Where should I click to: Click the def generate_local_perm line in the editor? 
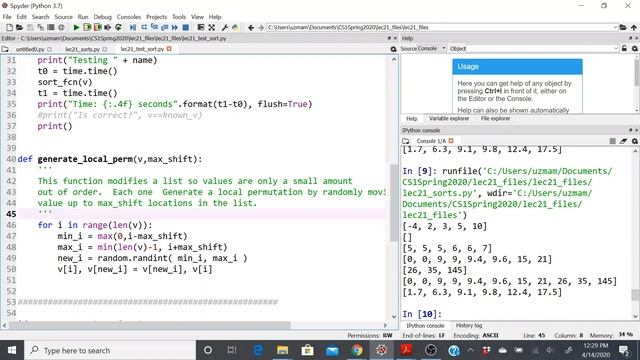[x=110, y=159]
